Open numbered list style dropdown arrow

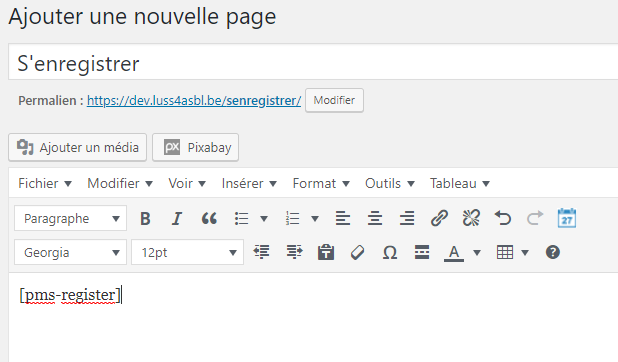coord(315,218)
